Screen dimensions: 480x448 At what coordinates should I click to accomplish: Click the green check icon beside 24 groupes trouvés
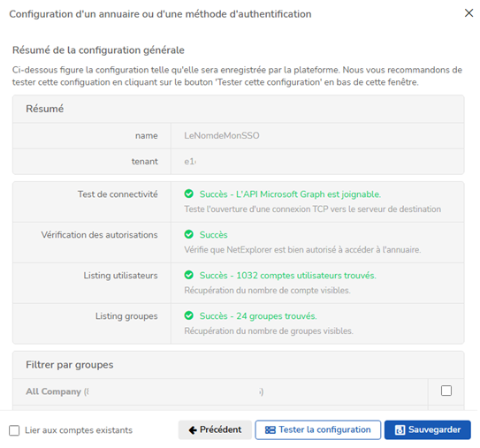point(189,315)
